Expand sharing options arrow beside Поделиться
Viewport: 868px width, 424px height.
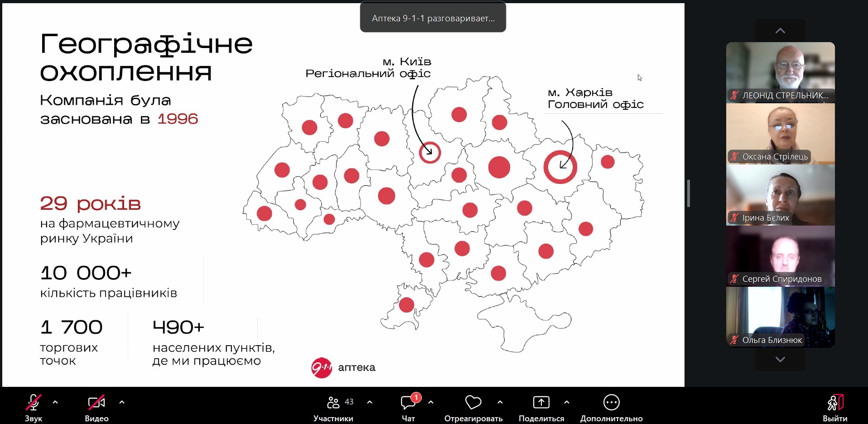567,402
